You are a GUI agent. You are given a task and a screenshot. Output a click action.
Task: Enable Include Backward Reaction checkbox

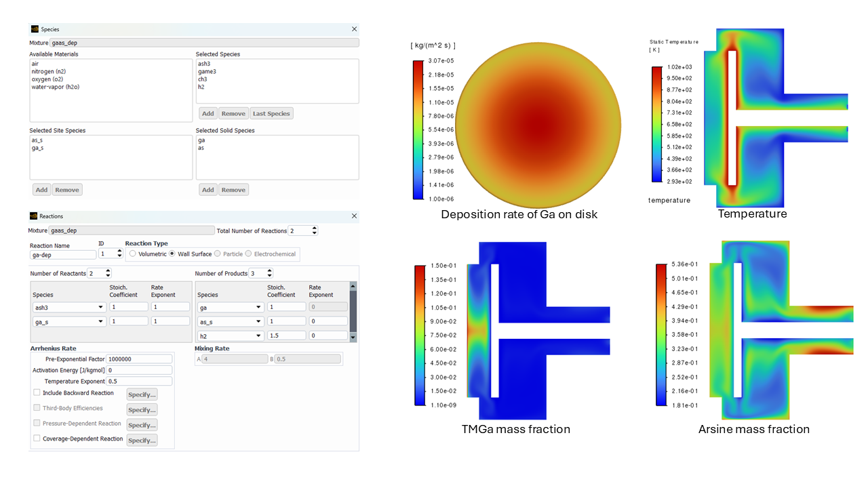pyautogui.click(x=37, y=393)
